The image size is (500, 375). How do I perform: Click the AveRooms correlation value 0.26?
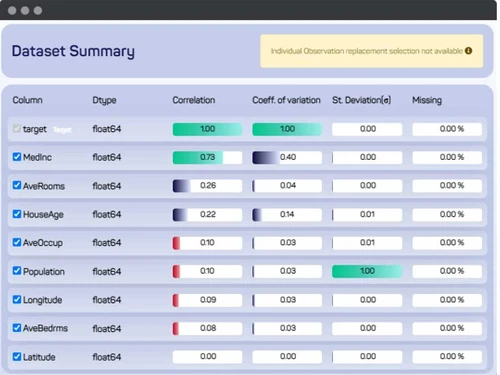tap(208, 185)
